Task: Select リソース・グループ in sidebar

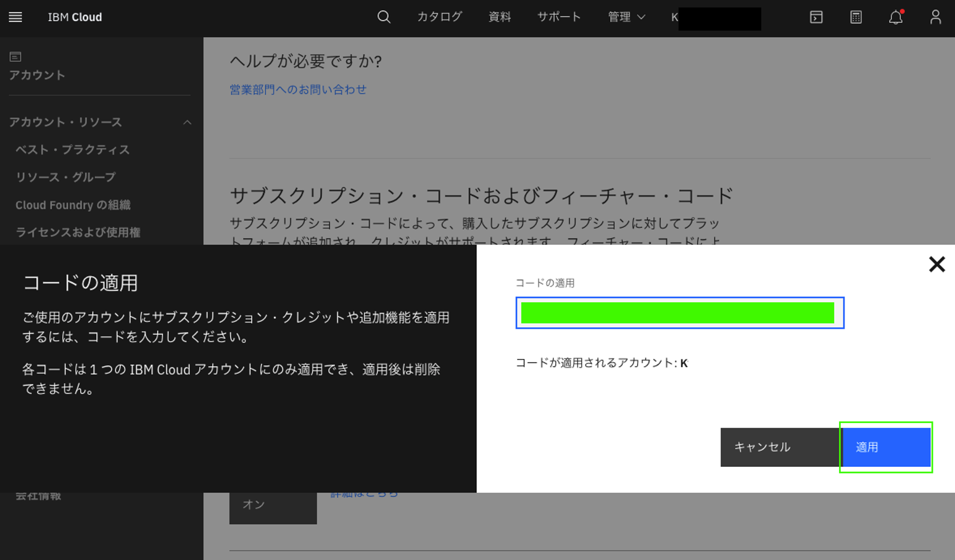Action: (65, 177)
